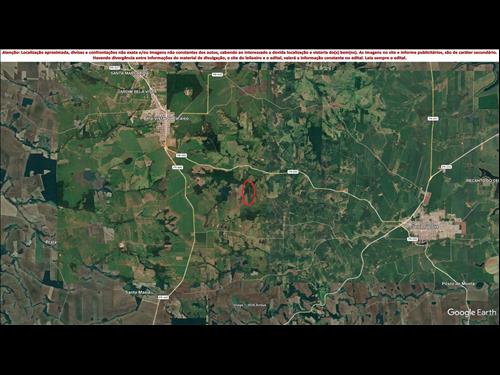The image size is (500, 375).
Task: Click the 'RECANTO DO DE…' place label
Action: click(482, 180)
